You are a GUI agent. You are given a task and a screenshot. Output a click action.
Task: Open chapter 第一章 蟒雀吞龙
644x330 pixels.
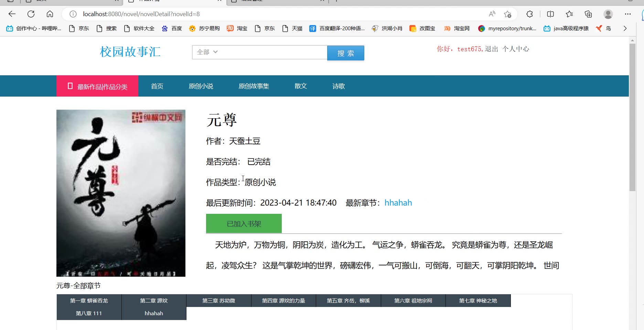click(x=89, y=300)
